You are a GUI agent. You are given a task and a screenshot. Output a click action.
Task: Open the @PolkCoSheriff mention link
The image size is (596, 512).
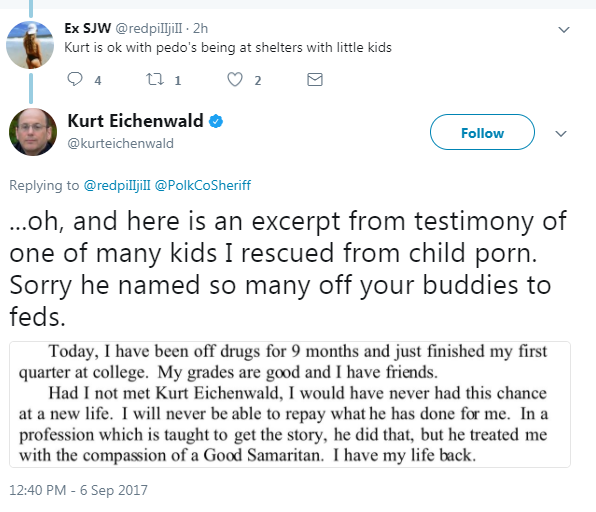(x=203, y=185)
